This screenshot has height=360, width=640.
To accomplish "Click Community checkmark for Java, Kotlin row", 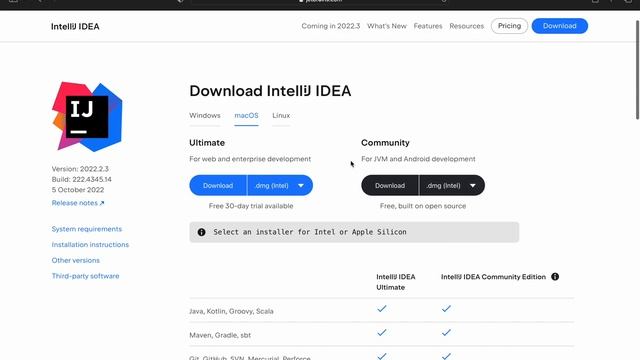I will tap(446, 309).
